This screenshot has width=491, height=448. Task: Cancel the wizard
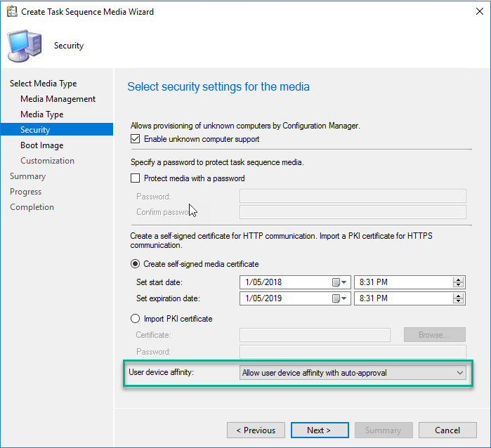447,430
